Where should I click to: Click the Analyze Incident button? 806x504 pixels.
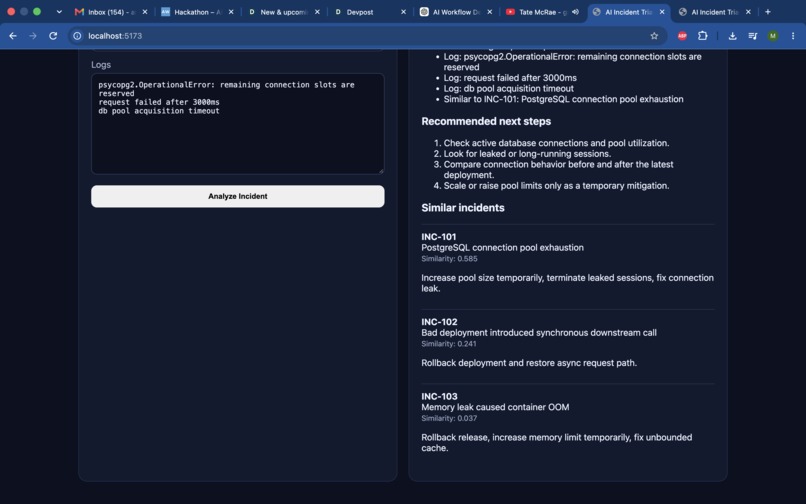click(237, 196)
